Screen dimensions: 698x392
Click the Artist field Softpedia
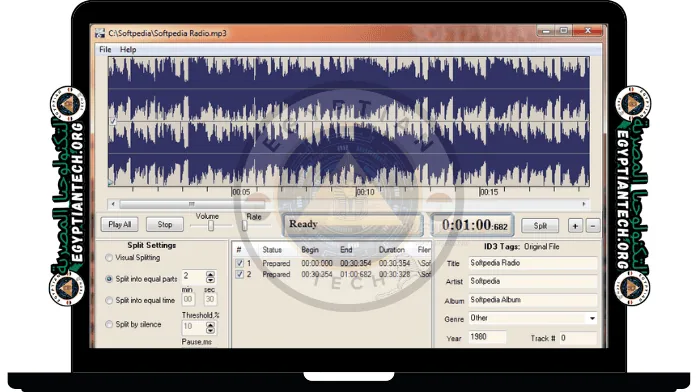point(532,282)
